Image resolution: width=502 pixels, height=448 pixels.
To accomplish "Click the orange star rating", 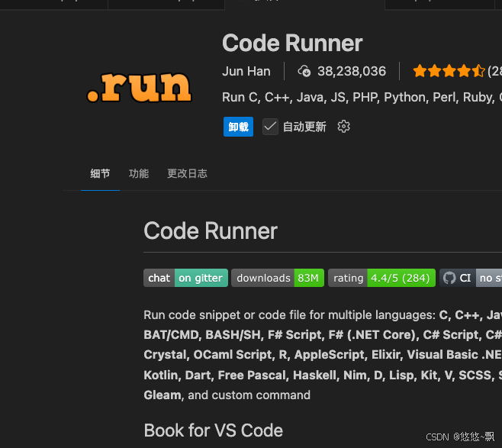I will (449, 71).
